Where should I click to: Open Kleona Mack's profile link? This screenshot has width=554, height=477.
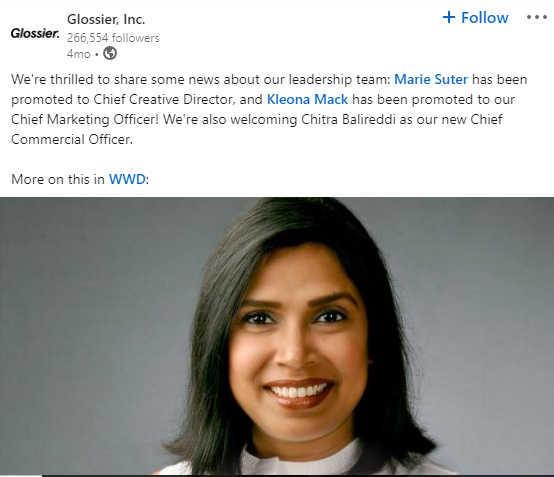(x=307, y=99)
